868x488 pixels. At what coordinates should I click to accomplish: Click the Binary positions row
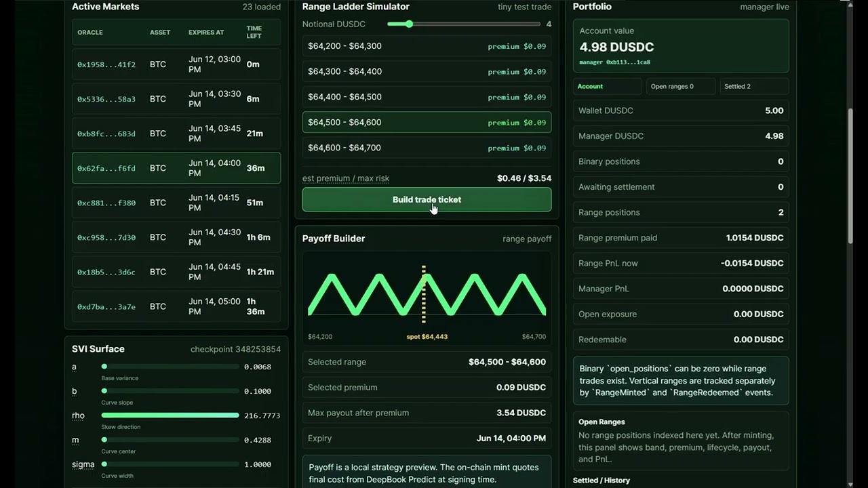pos(681,161)
